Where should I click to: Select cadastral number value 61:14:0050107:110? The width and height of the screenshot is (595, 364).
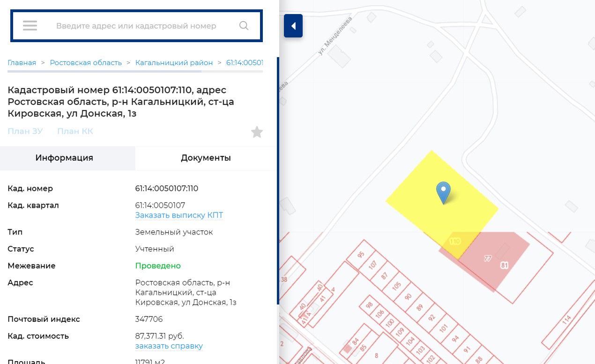[167, 189]
